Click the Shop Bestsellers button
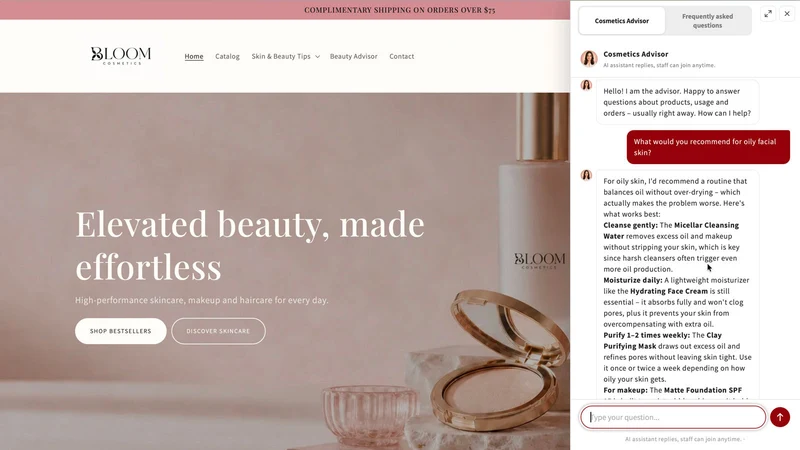Image resolution: width=800 pixels, height=450 pixels. click(x=121, y=331)
